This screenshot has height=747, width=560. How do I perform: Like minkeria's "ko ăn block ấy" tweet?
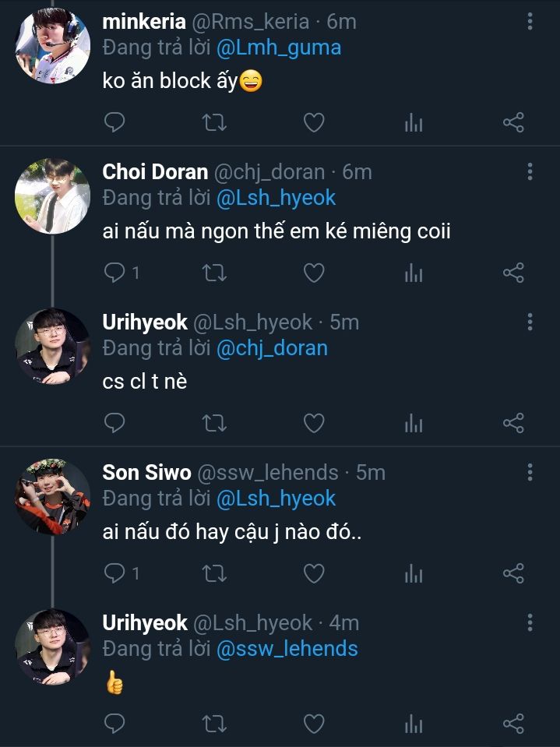pos(313,122)
